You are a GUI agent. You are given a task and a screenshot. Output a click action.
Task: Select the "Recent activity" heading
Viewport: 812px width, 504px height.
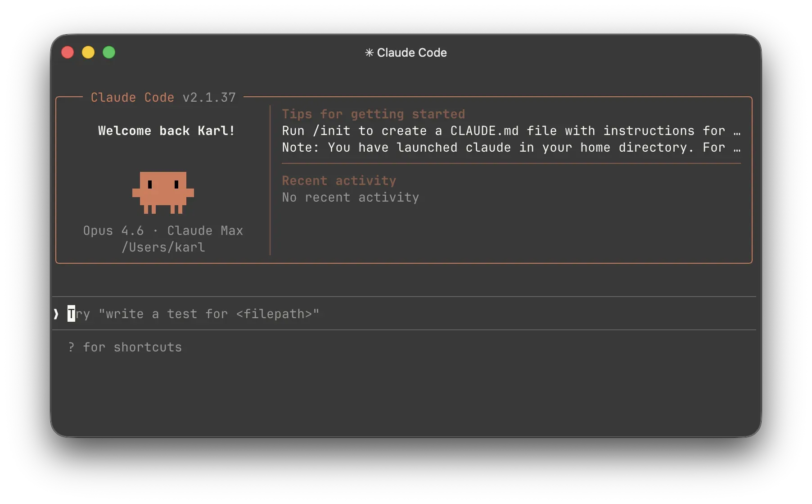click(339, 181)
